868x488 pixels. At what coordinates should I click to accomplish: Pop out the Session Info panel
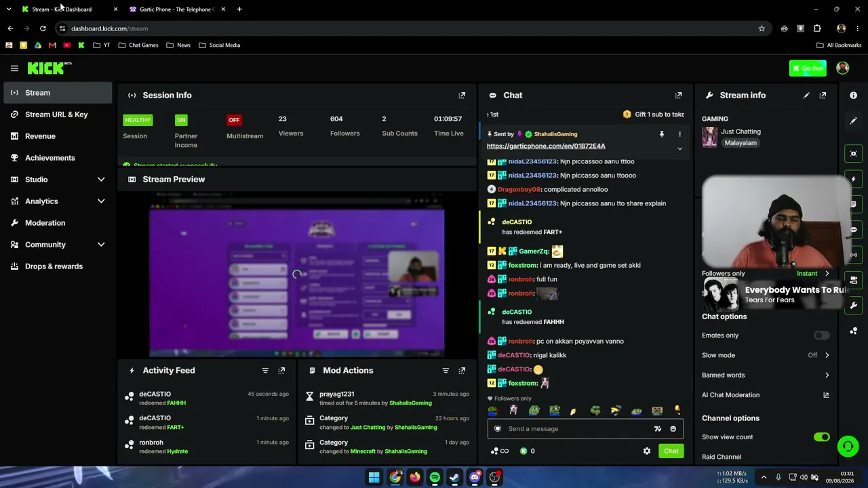click(x=462, y=96)
